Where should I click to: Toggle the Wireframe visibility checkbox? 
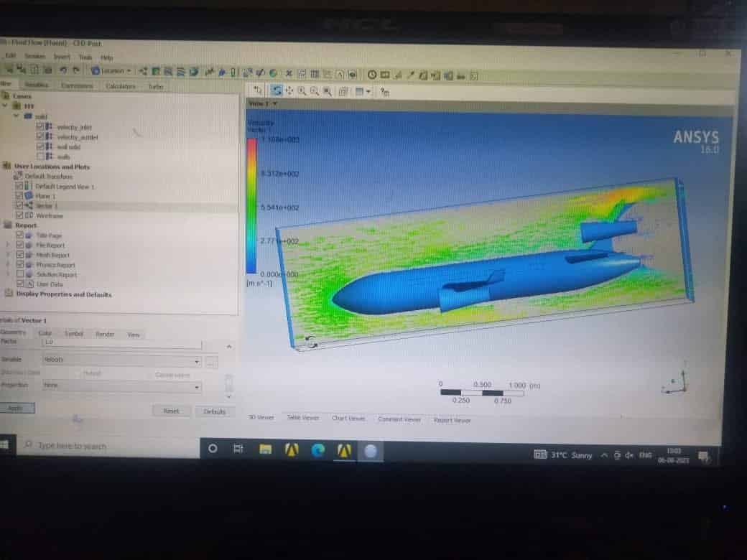pos(19,215)
